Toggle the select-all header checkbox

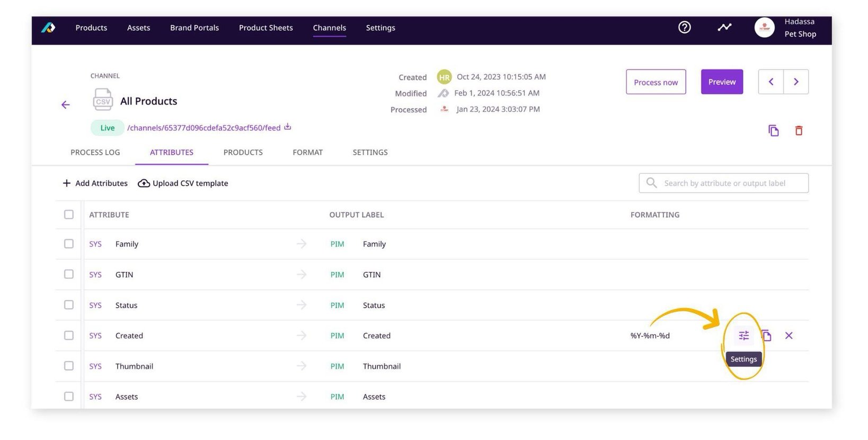pyautogui.click(x=69, y=215)
